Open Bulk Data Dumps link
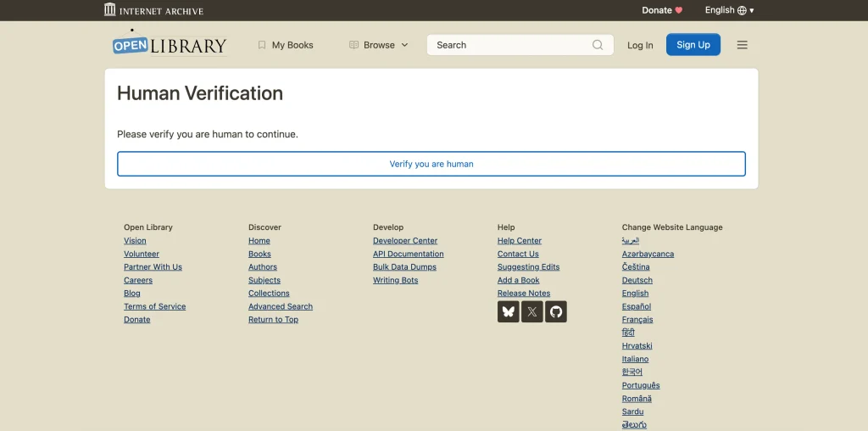 (404, 267)
